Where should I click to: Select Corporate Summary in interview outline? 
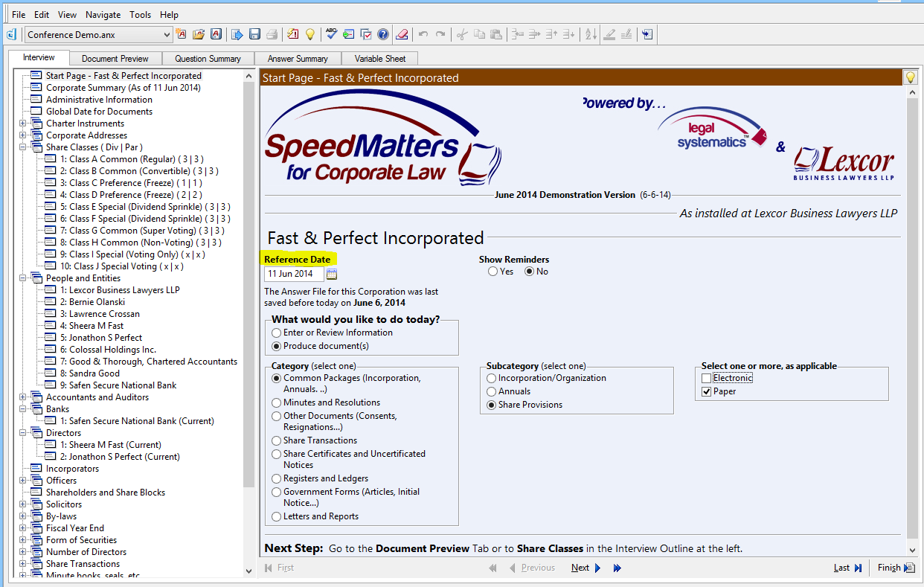pyautogui.click(x=123, y=88)
